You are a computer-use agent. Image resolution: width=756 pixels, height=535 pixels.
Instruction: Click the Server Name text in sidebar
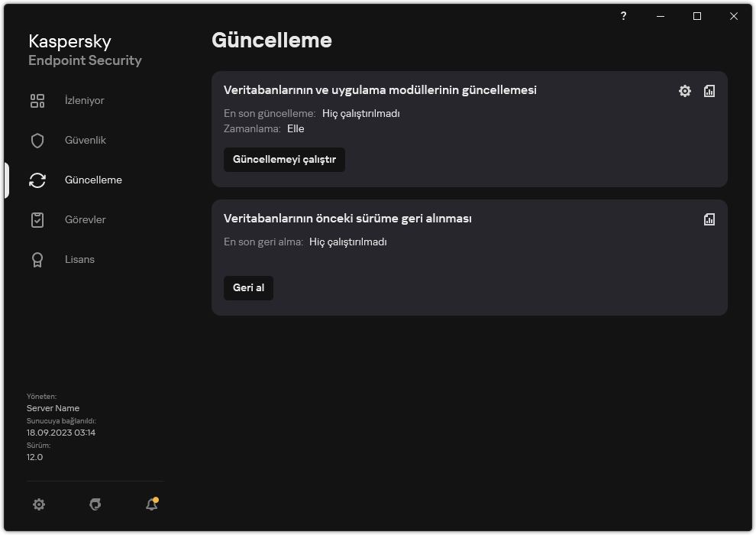coord(53,408)
